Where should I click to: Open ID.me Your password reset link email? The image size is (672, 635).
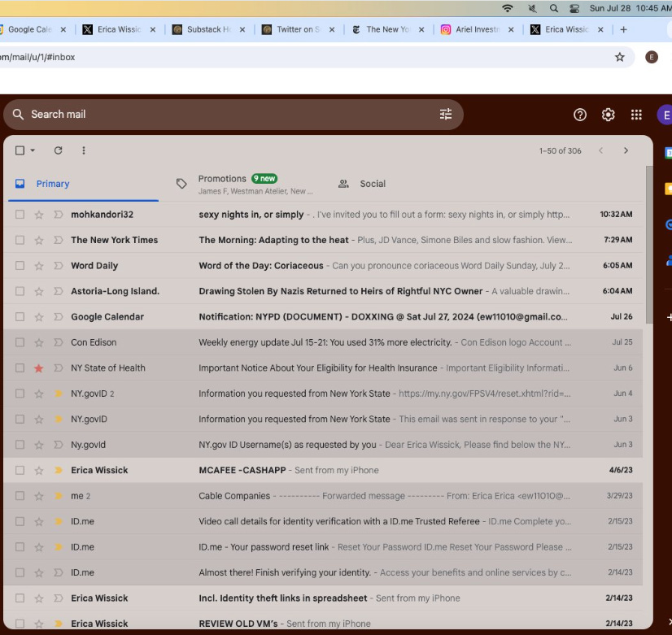pos(324,547)
